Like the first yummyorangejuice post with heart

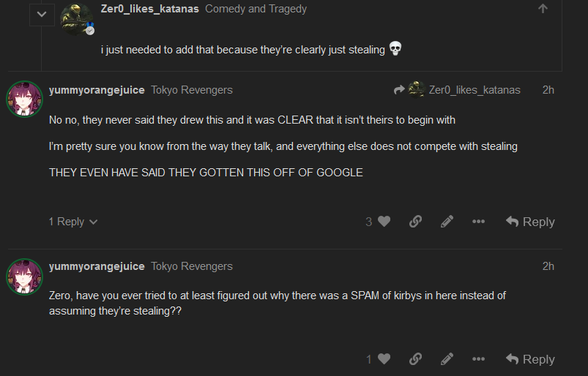coord(384,222)
